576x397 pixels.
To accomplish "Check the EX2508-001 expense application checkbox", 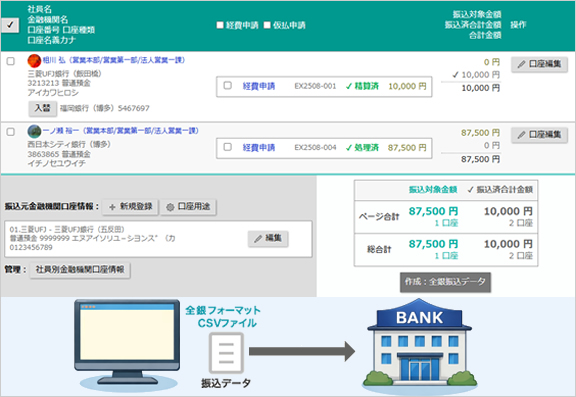I will point(228,86).
